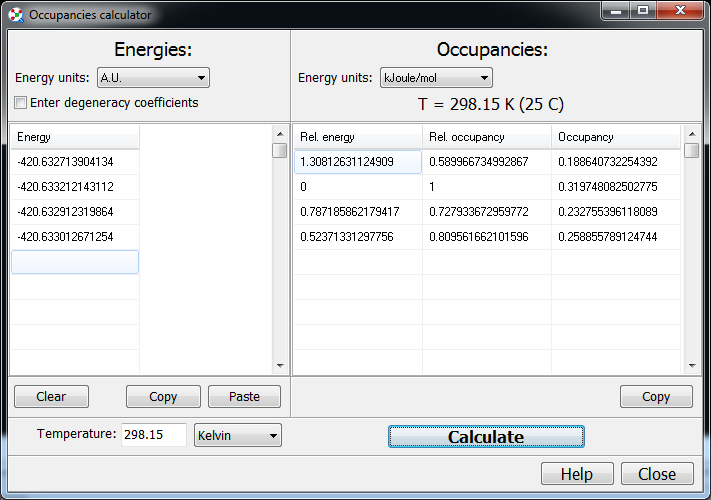
Task: Copy the occupancies results table
Action: click(656, 397)
